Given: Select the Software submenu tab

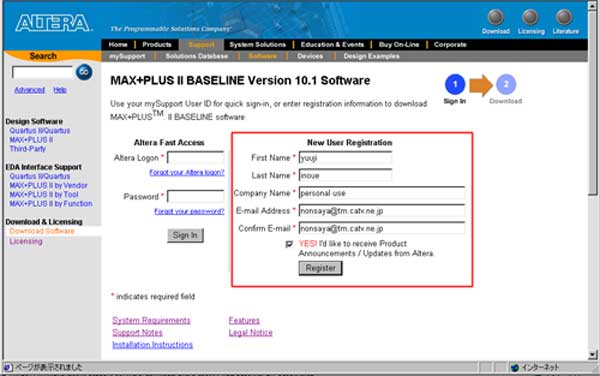Looking at the screenshot, I should [262, 56].
